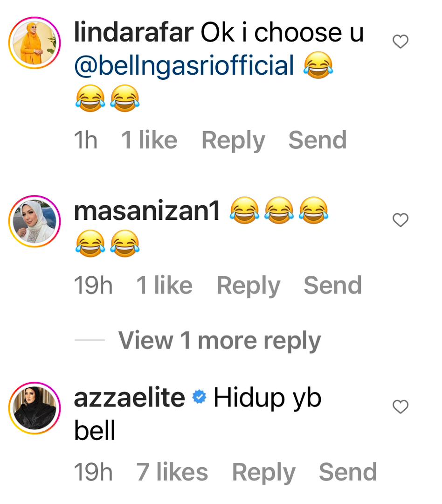Reply to lindarafar's comment
The image size is (442, 504).
click(233, 140)
